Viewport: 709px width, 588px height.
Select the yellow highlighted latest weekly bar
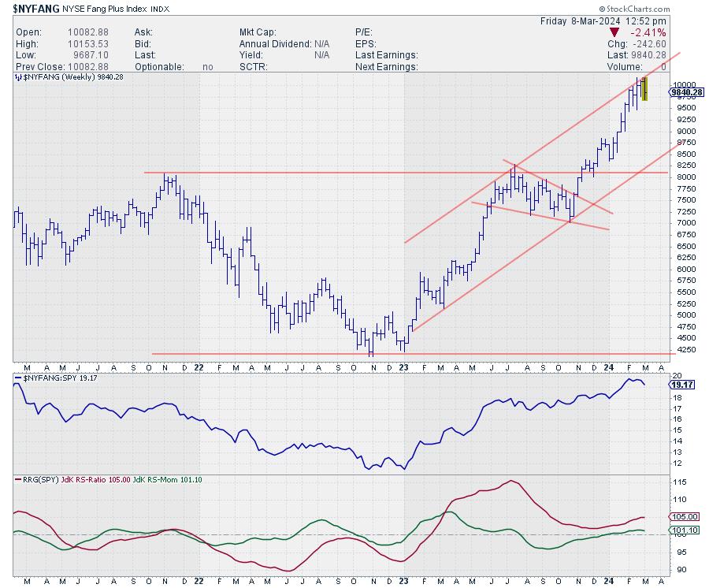tap(644, 88)
